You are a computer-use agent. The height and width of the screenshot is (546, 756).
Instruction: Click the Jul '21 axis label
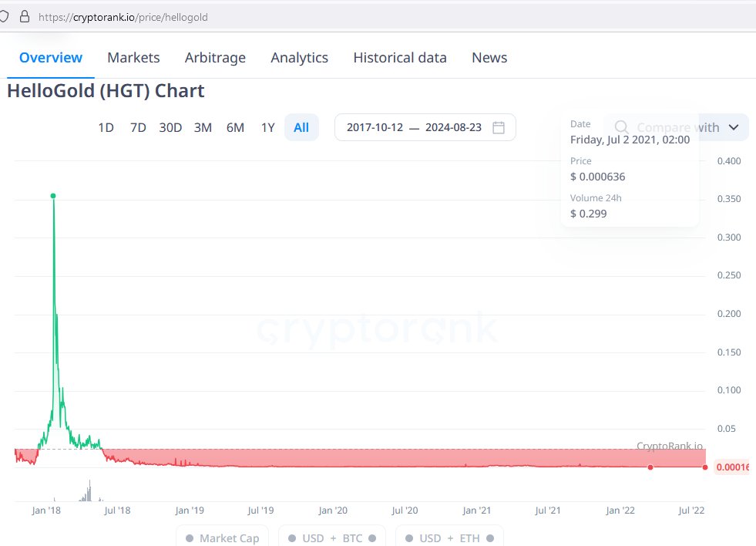coord(548,511)
